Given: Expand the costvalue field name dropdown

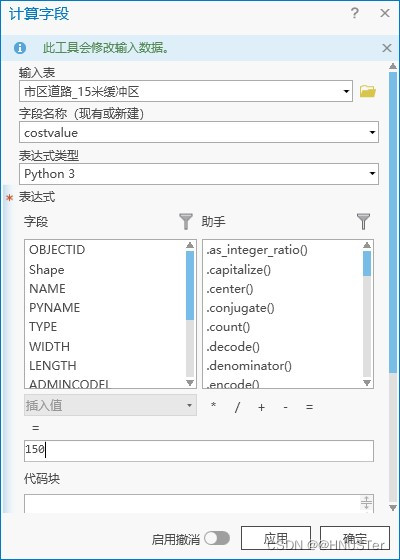Looking at the screenshot, I should click(372, 132).
